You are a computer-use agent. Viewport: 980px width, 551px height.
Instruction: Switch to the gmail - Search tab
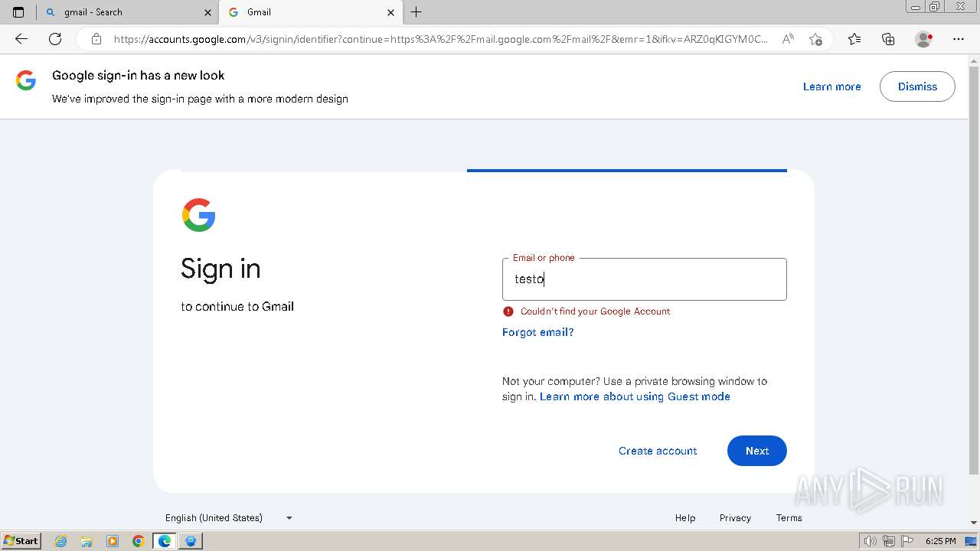[128, 12]
